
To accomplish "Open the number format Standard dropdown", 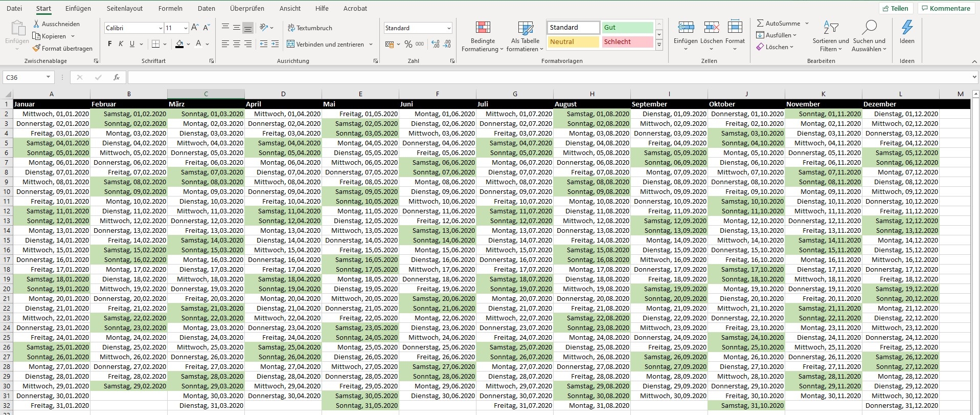I will [x=449, y=28].
